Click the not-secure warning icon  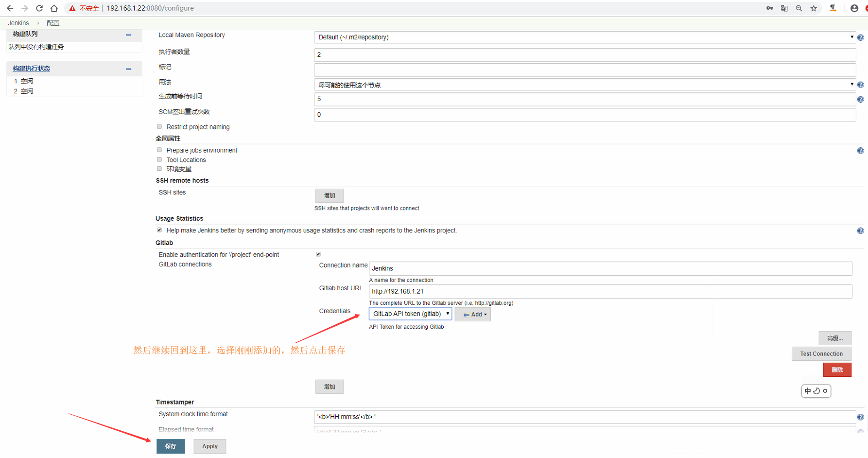pos(72,8)
